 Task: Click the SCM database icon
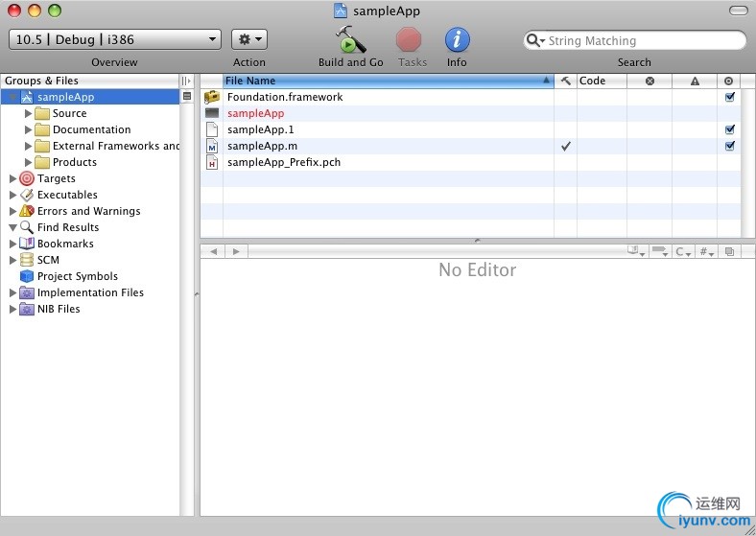click(27, 260)
